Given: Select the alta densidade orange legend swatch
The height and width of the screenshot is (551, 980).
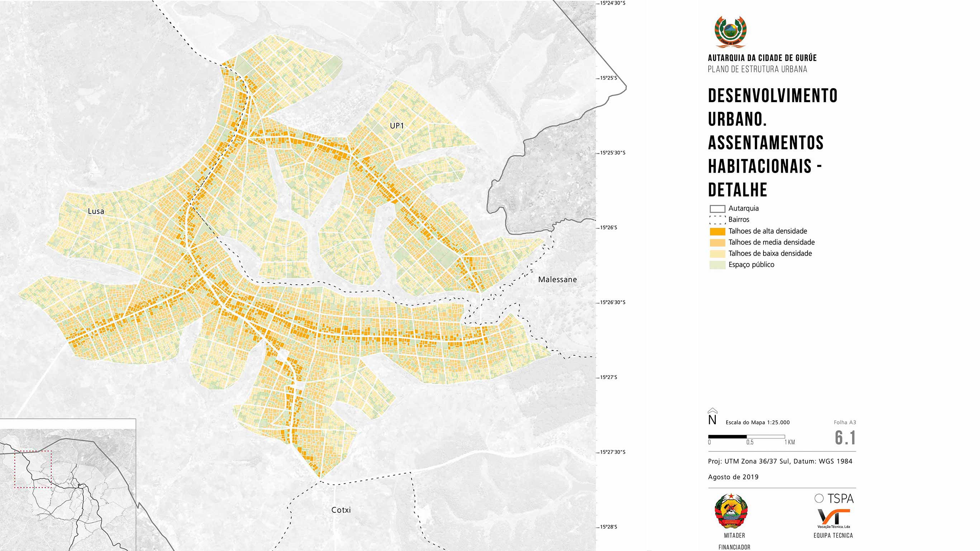Looking at the screenshot, I should coord(717,231).
